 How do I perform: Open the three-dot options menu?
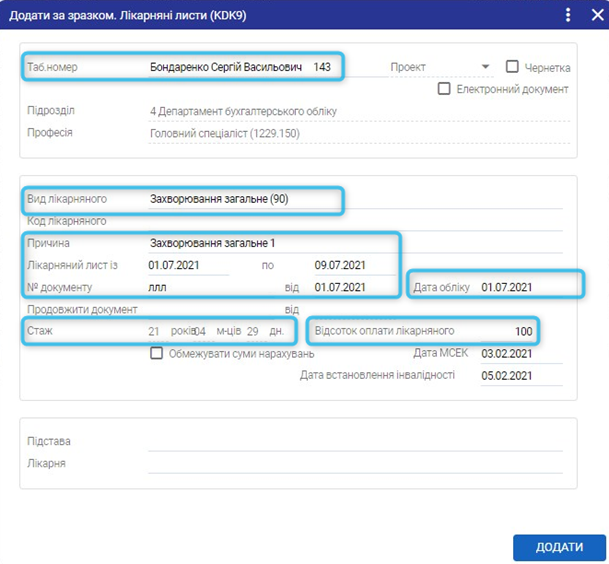coord(568,15)
